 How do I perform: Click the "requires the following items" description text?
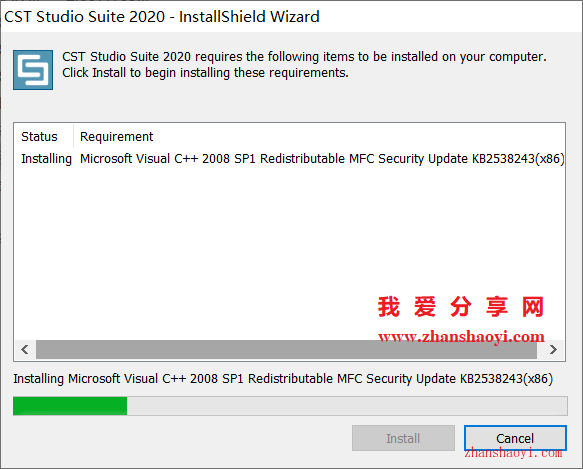tap(304, 57)
